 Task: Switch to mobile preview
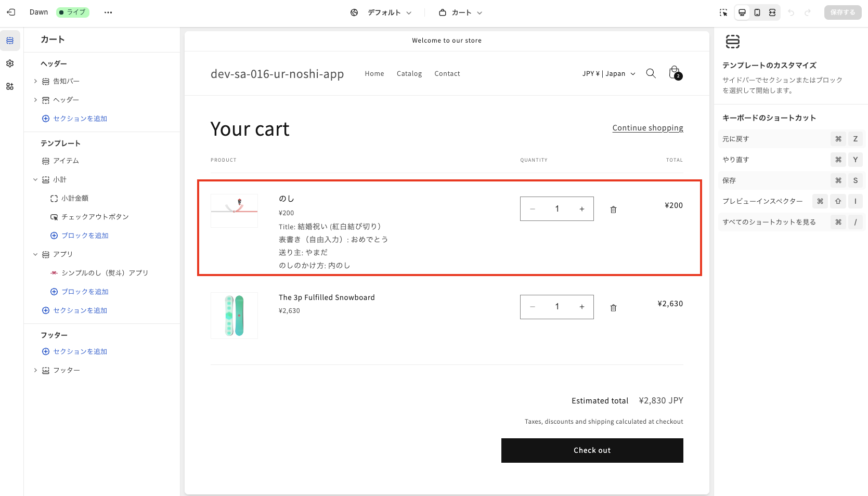[x=757, y=12]
